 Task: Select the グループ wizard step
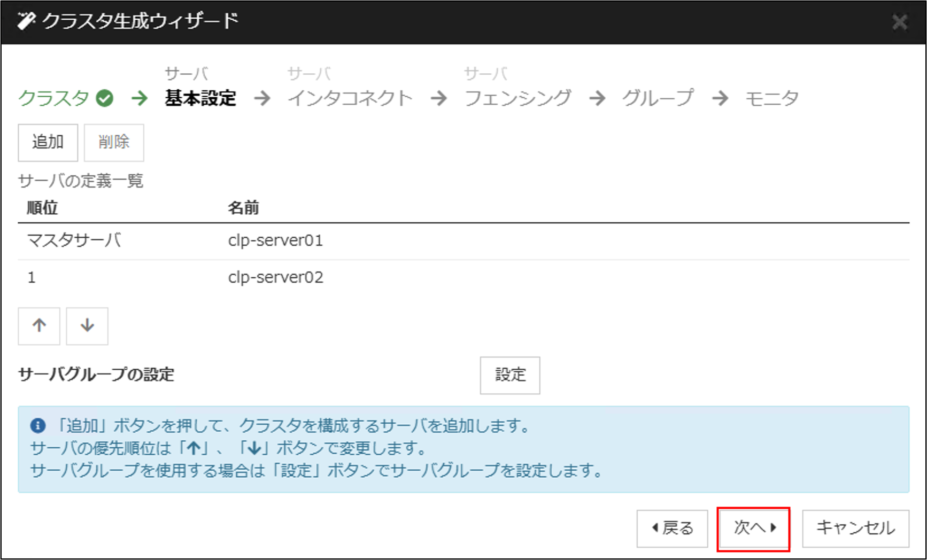tap(657, 98)
